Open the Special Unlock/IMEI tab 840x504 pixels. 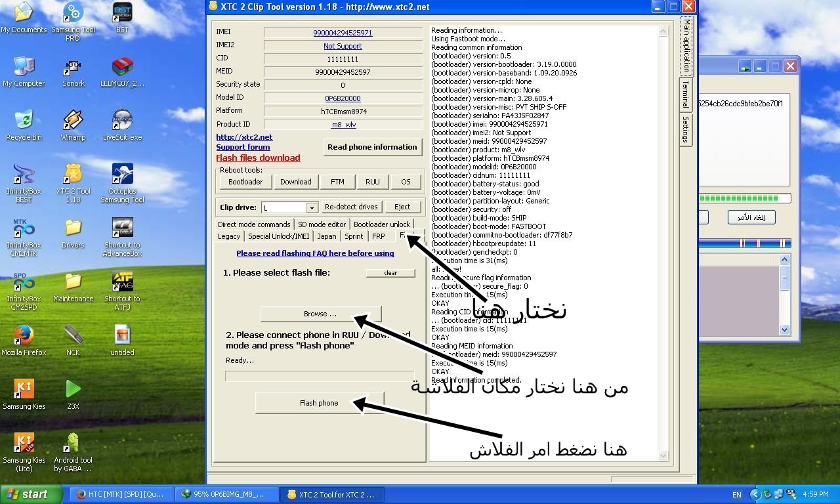pyautogui.click(x=278, y=236)
